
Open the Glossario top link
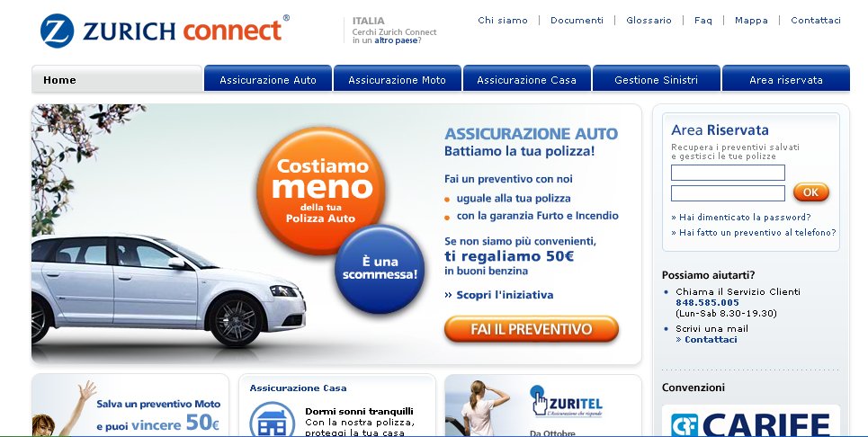point(649,21)
